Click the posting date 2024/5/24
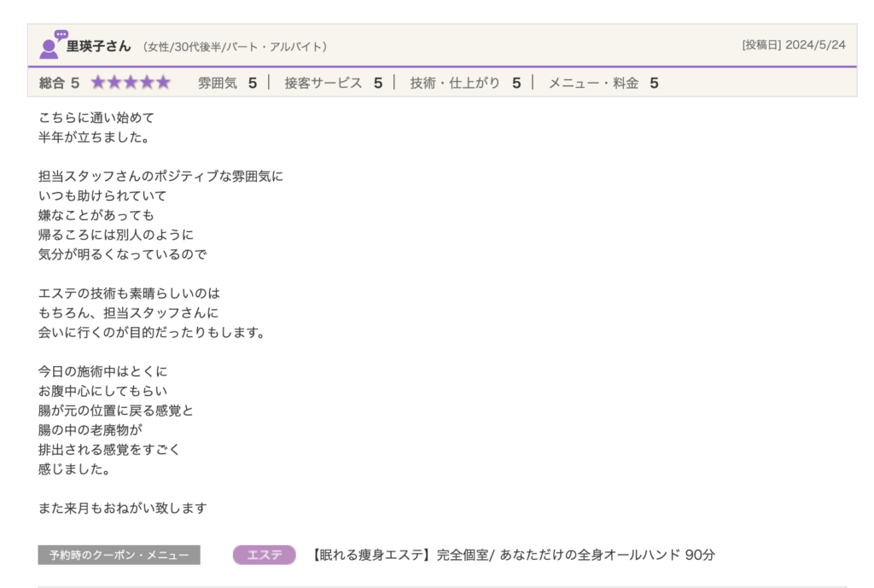 click(815, 45)
